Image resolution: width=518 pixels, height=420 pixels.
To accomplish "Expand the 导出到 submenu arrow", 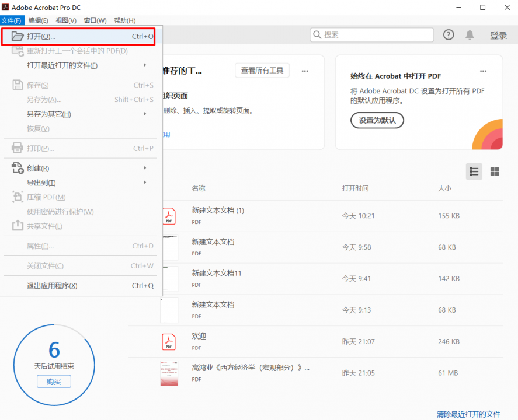I will [145, 183].
